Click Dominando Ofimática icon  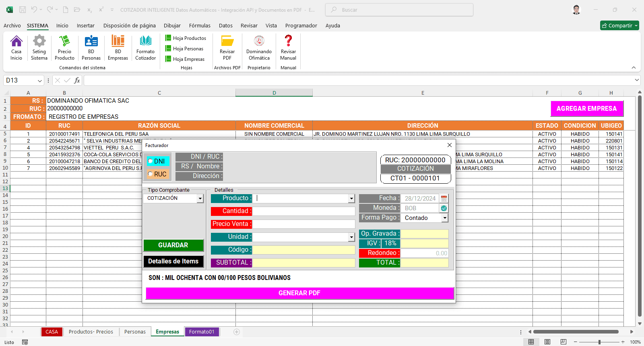pos(259,48)
